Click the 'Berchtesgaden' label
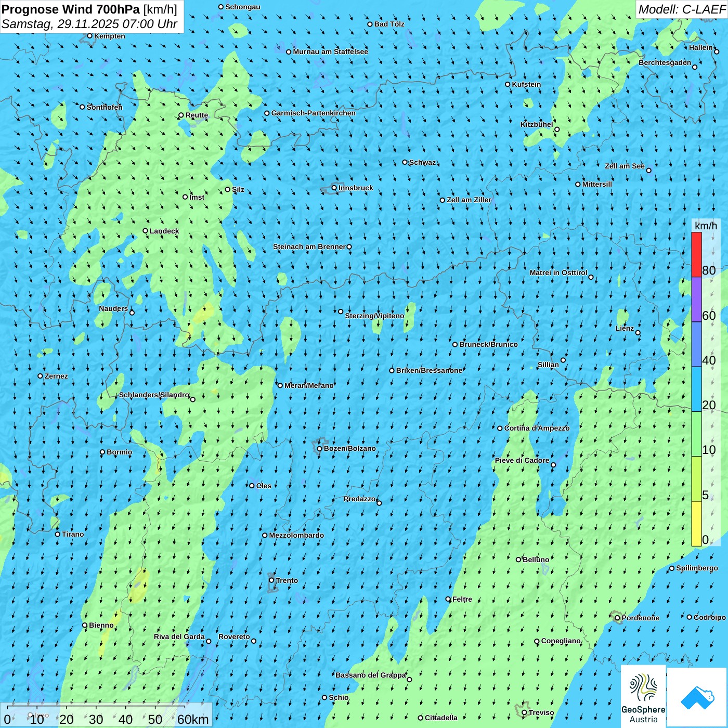 click(665, 62)
